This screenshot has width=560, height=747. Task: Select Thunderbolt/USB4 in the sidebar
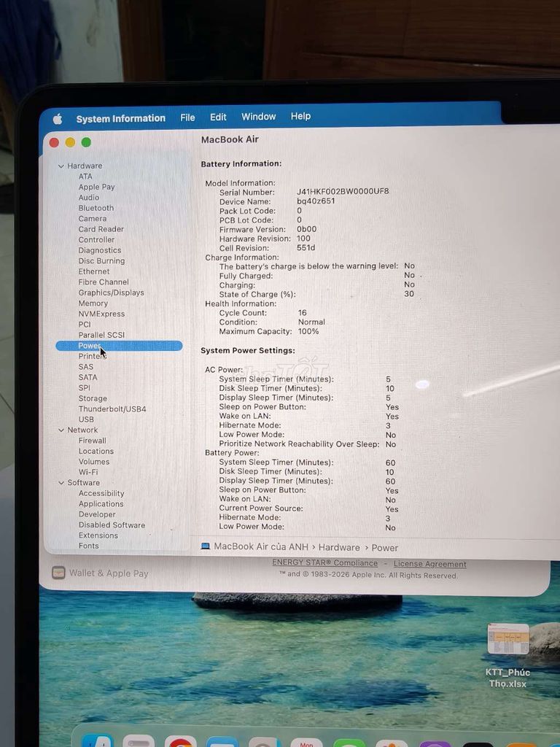tap(112, 409)
